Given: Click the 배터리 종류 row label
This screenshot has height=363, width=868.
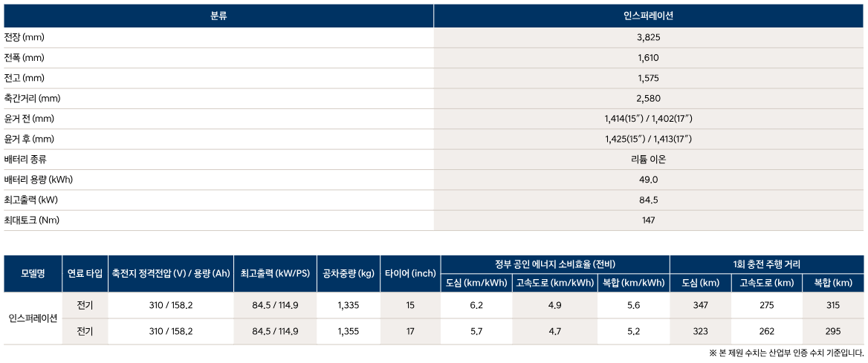Looking at the screenshot, I should point(25,160).
